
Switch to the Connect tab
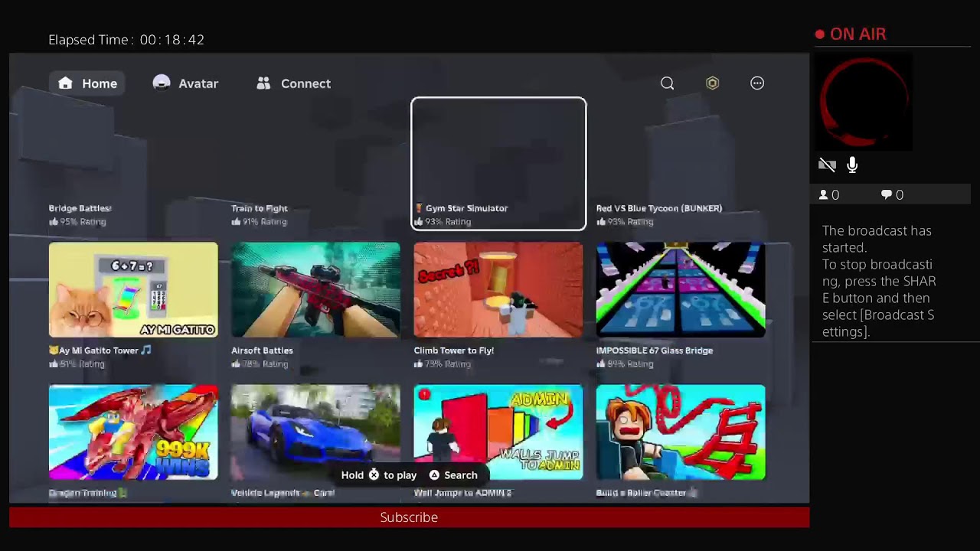point(294,83)
